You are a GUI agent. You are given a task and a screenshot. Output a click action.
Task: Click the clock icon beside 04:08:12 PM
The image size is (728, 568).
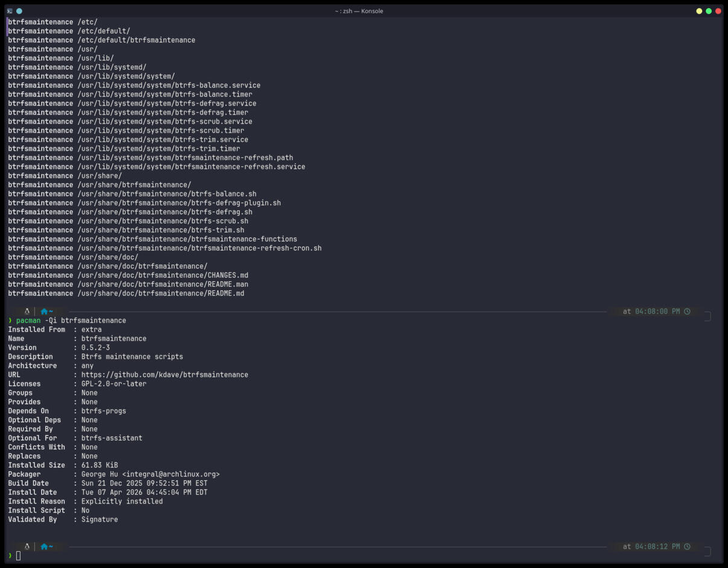(687, 546)
